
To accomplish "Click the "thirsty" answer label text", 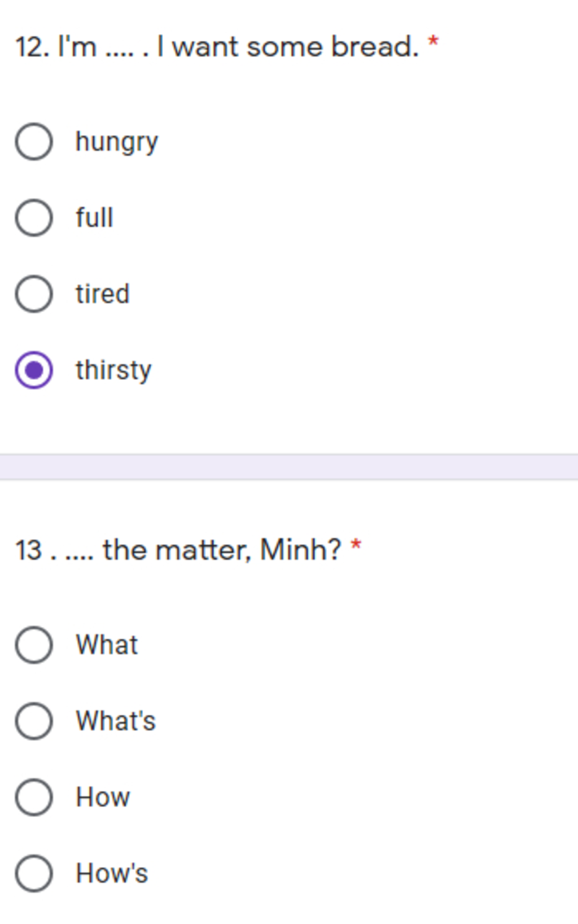I will pos(113,371).
